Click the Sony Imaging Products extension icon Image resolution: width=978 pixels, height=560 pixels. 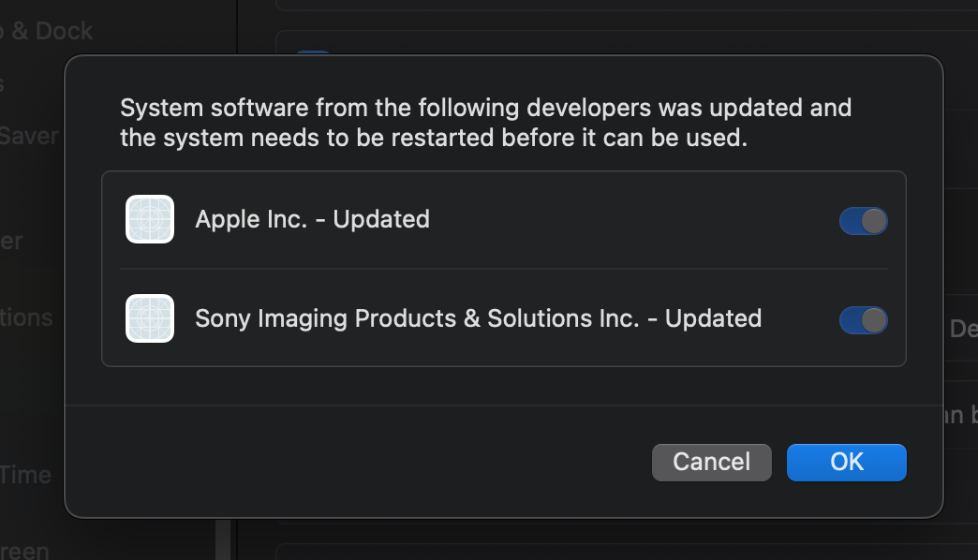[x=150, y=318]
